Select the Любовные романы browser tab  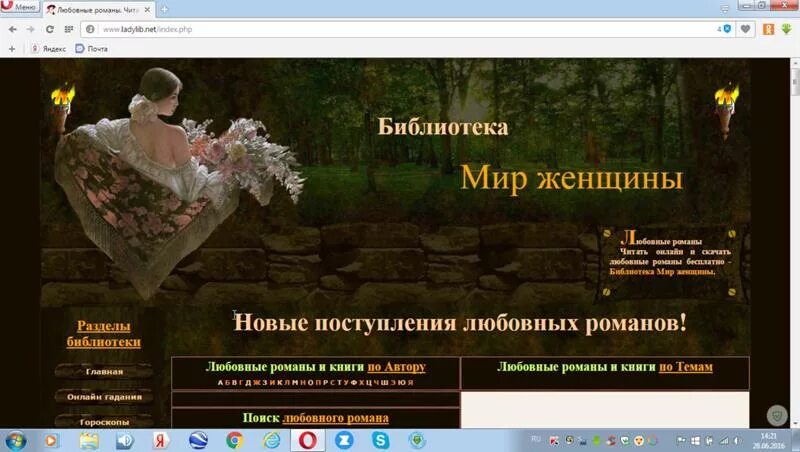coord(97,10)
